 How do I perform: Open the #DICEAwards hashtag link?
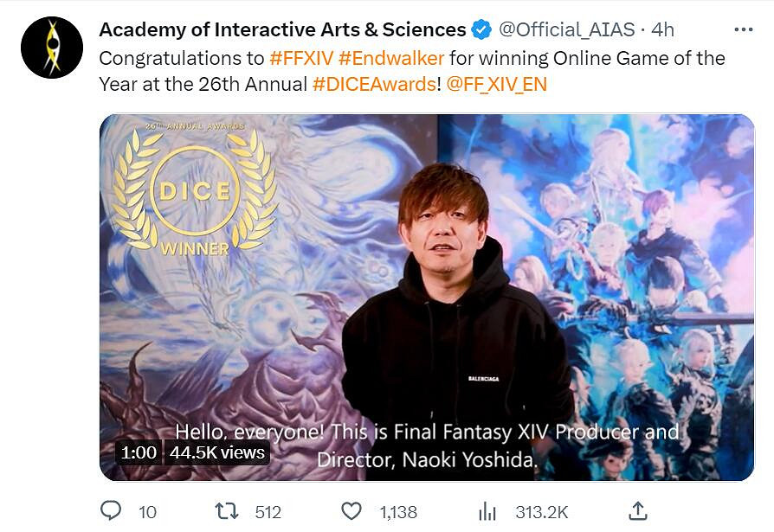point(374,84)
